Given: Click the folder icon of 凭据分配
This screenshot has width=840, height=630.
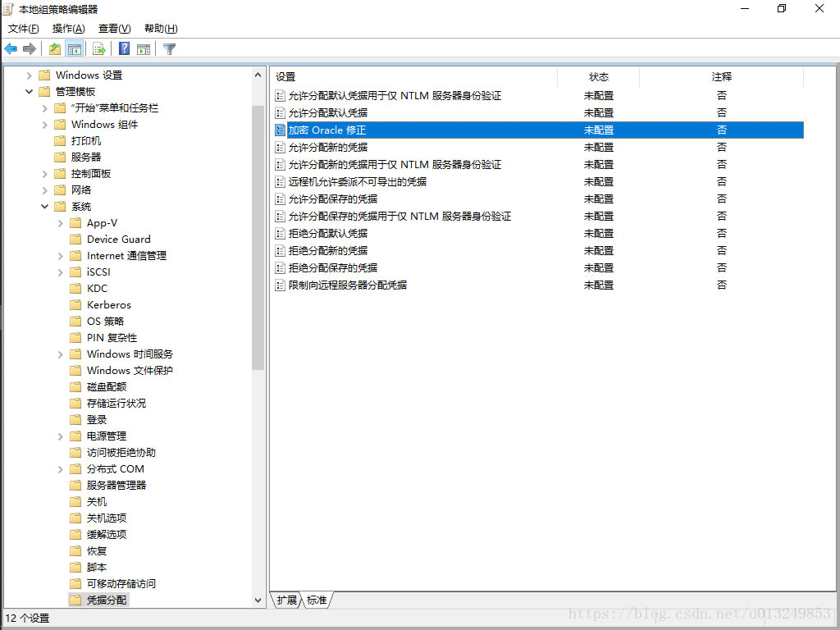Looking at the screenshot, I should coord(76,600).
